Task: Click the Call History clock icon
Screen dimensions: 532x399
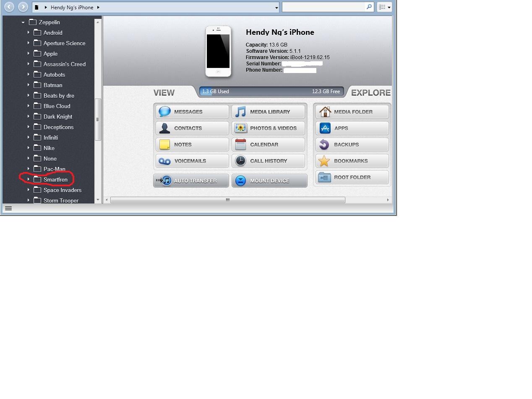Action: tap(240, 161)
